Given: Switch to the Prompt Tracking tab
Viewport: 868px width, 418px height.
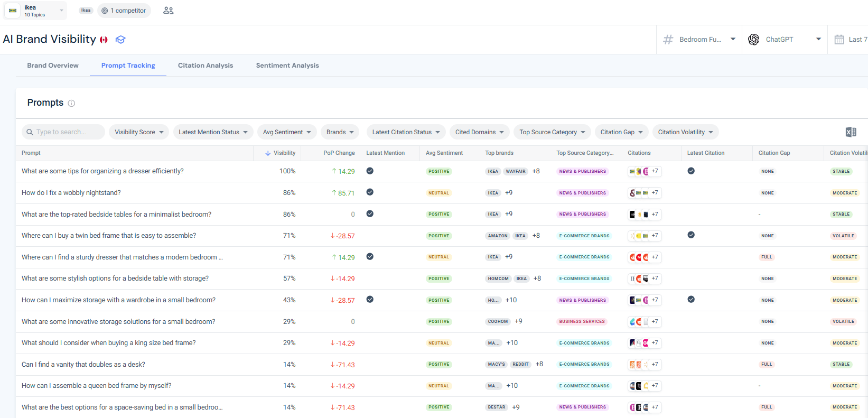Looking at the screenshot, I should point(128,66).
